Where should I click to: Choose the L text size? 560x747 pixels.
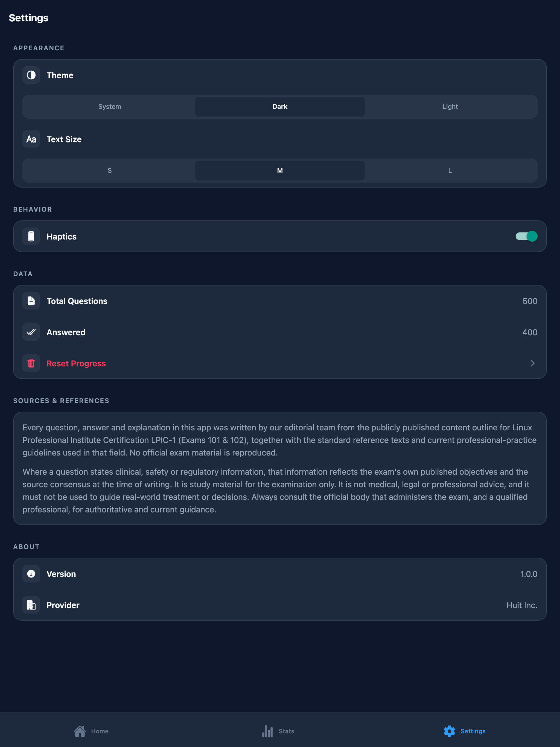coord(450,171)
